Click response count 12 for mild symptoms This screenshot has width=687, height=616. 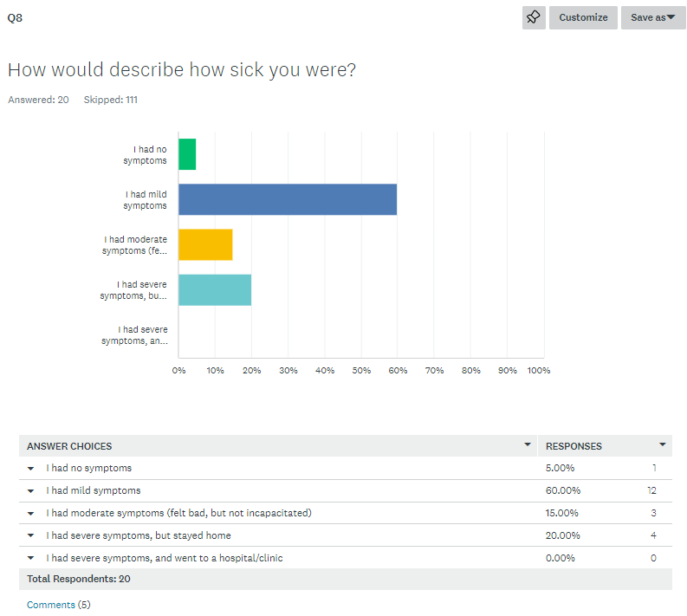coord(651,490)
